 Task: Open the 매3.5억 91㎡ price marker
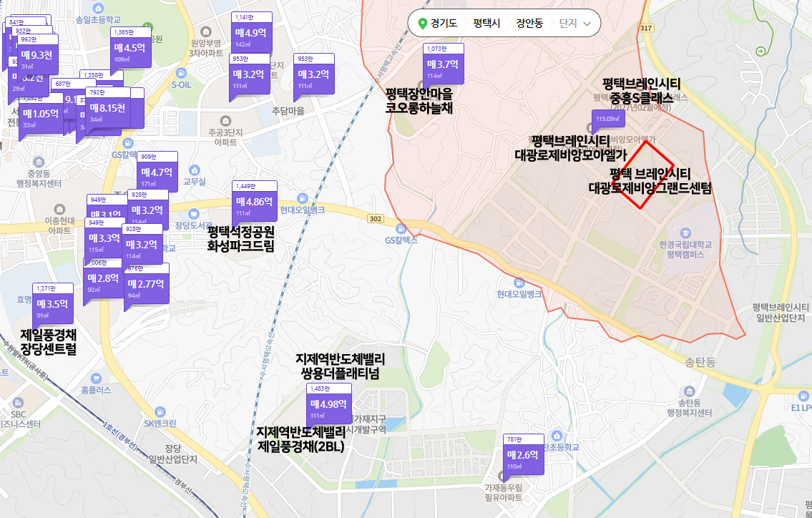pos(53,303)
